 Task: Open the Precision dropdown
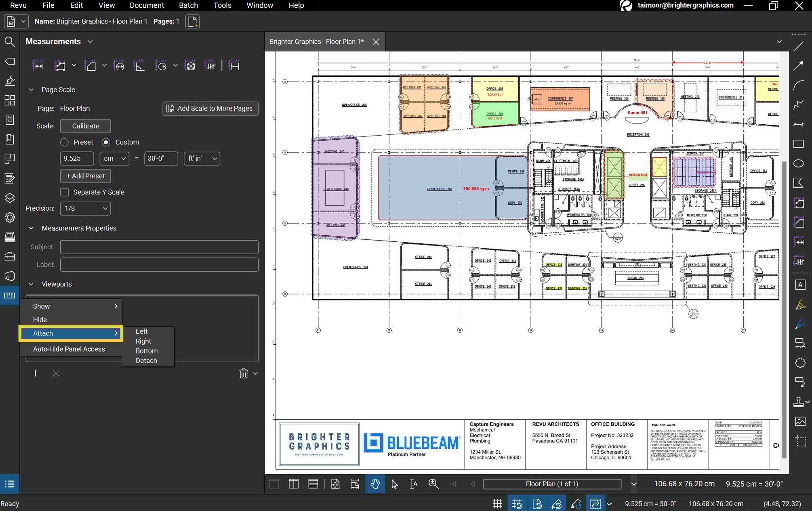(85, 208)
